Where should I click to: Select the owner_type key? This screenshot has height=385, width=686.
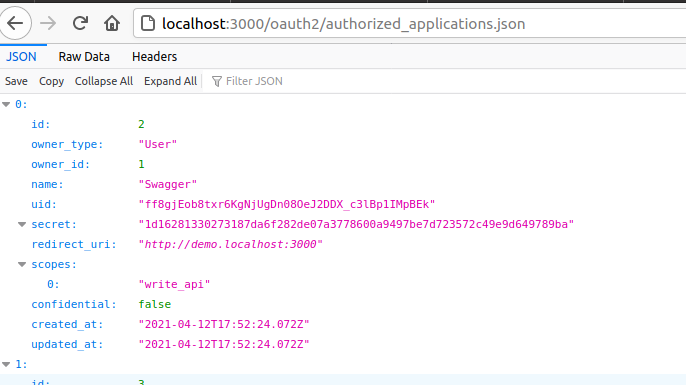[67, 144]
